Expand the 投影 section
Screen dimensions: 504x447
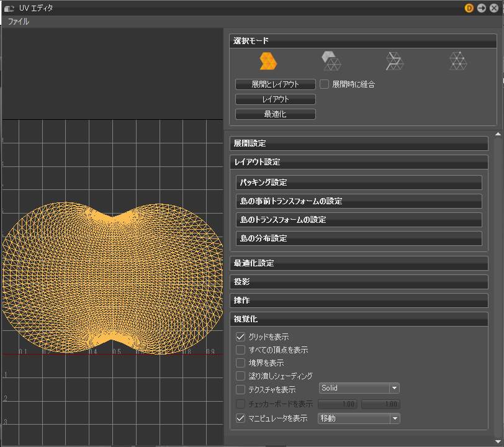[x=359, y=282]
